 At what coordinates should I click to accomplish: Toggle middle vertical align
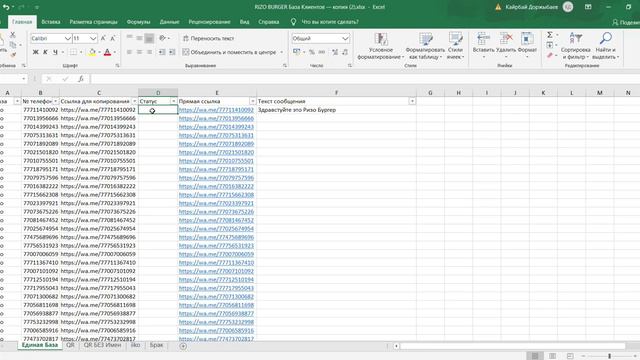coord(139,38)
